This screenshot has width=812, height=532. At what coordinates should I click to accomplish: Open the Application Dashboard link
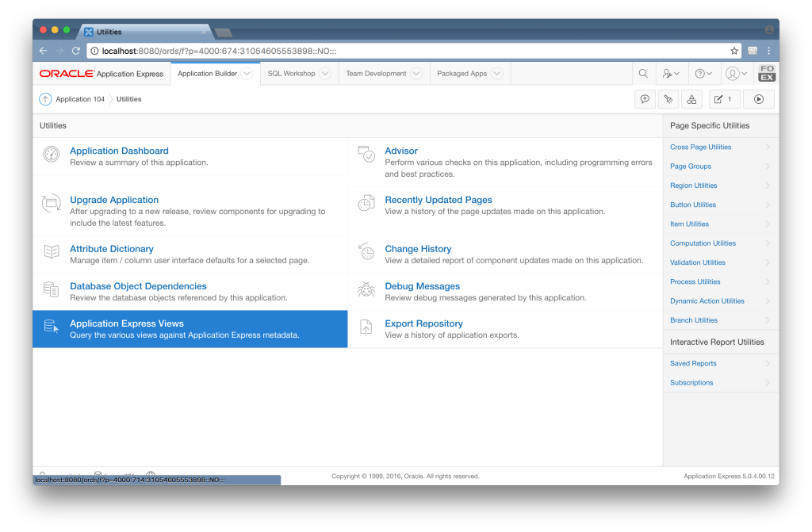(x=119, y=151)
